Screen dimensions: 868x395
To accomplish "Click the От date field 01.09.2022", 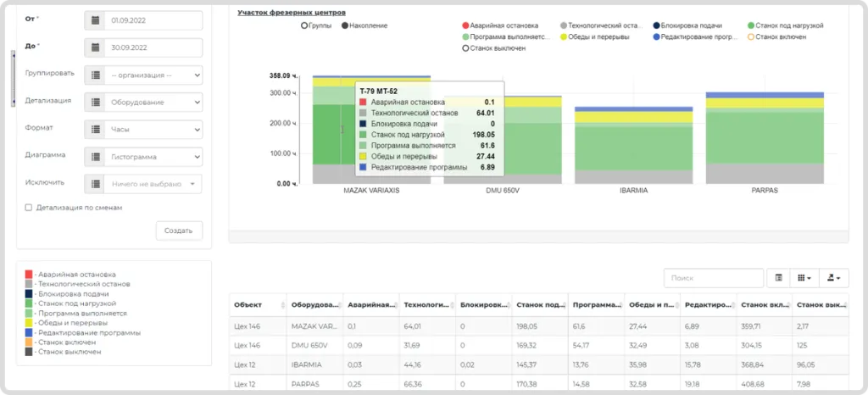I will coord(153,20).
